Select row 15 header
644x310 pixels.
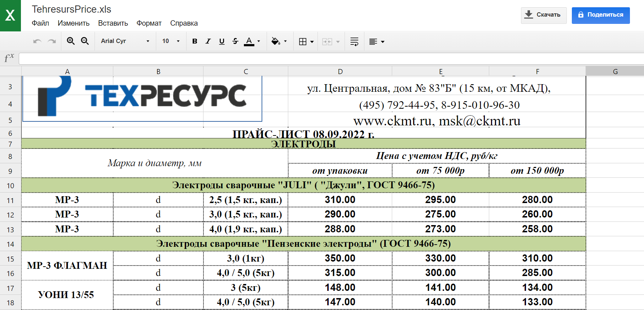coord(10,259)
